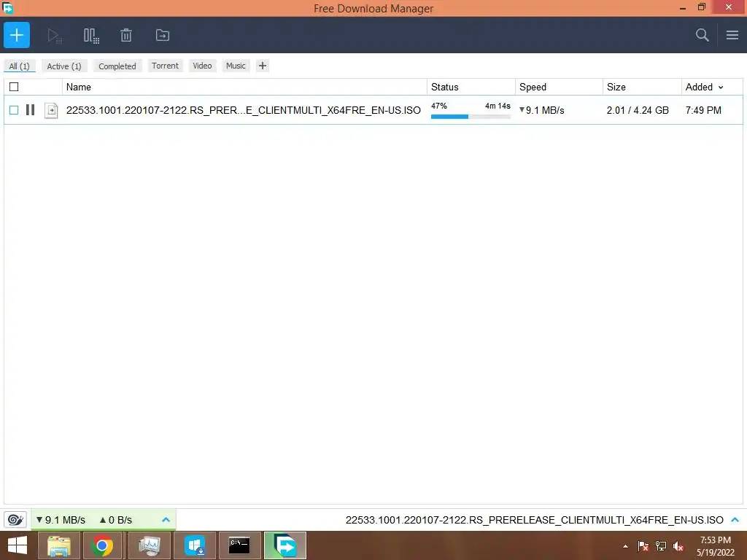This screenshot has height=560, width=747.
Task: Expand download details chevron at bottom right
Action: click(735, 519)
